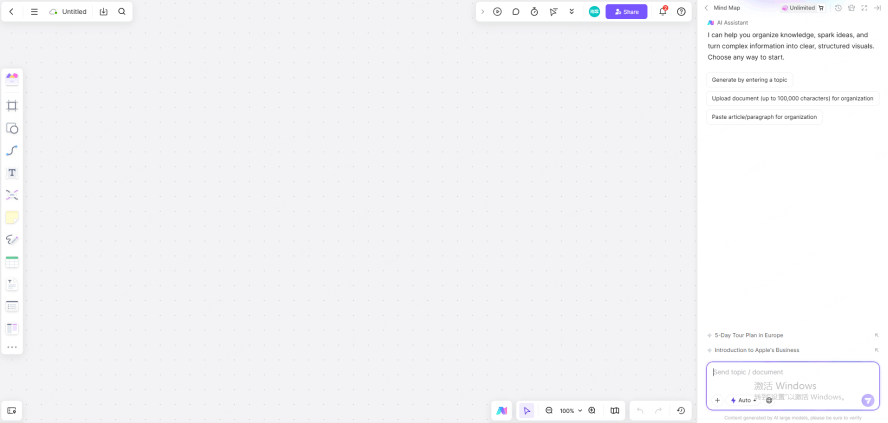This screenshot has height=423, width=888.
Task: Click the undo arrow
Action: (640, 411)
